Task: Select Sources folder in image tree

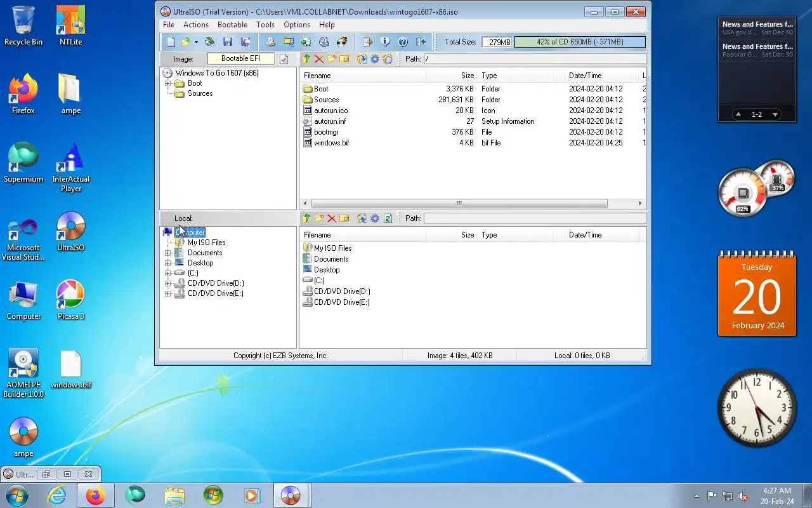Action: [200, 93]
